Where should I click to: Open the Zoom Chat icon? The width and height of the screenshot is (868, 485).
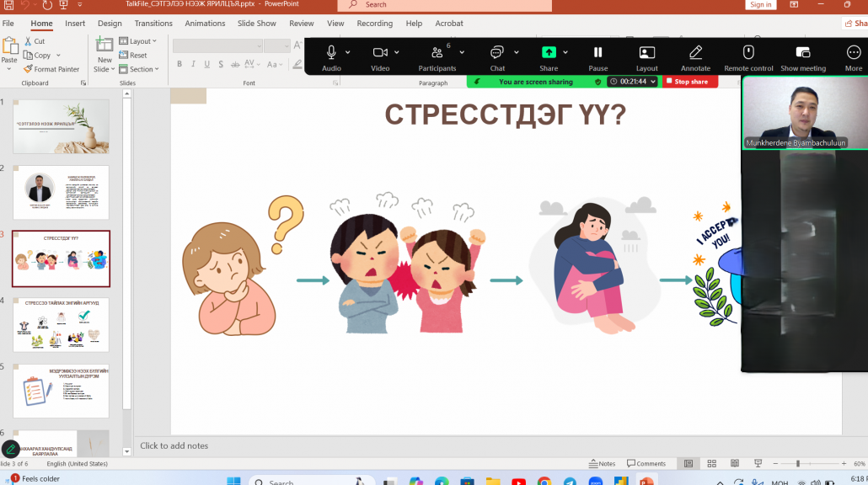[x=497, y=53]
